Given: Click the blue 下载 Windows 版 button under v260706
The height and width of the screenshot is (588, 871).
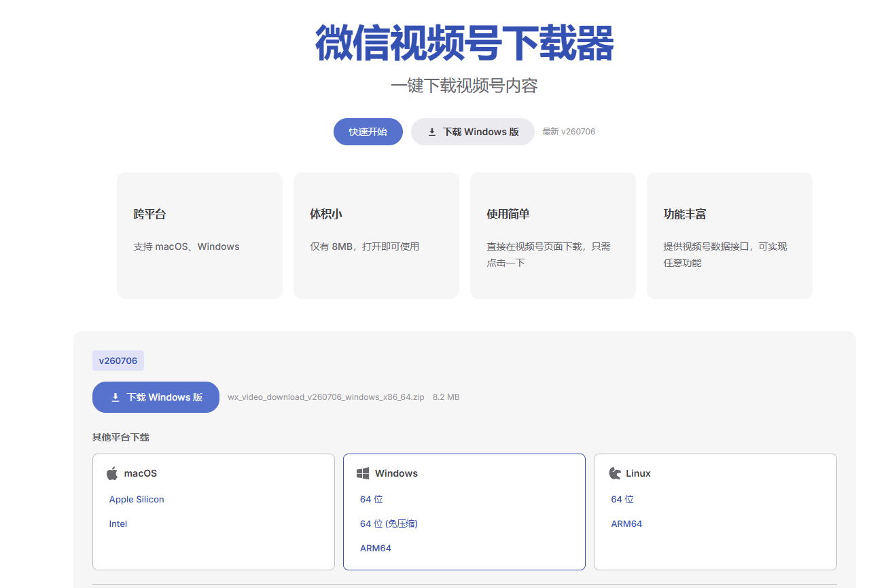Looking at the screenshot, I should [x=156, y=397].
